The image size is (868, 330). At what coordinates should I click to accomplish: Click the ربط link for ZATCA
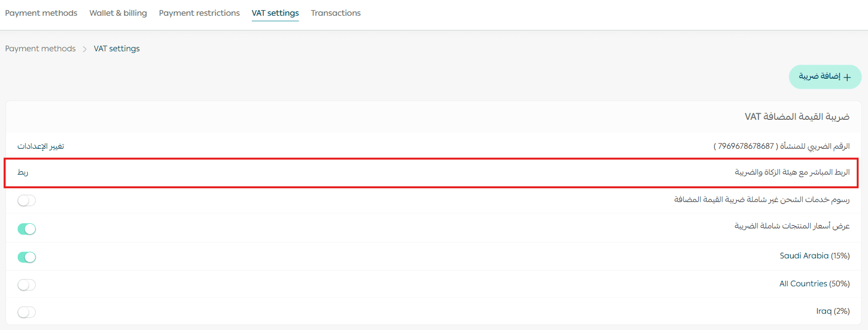click(x=23, y=173)
